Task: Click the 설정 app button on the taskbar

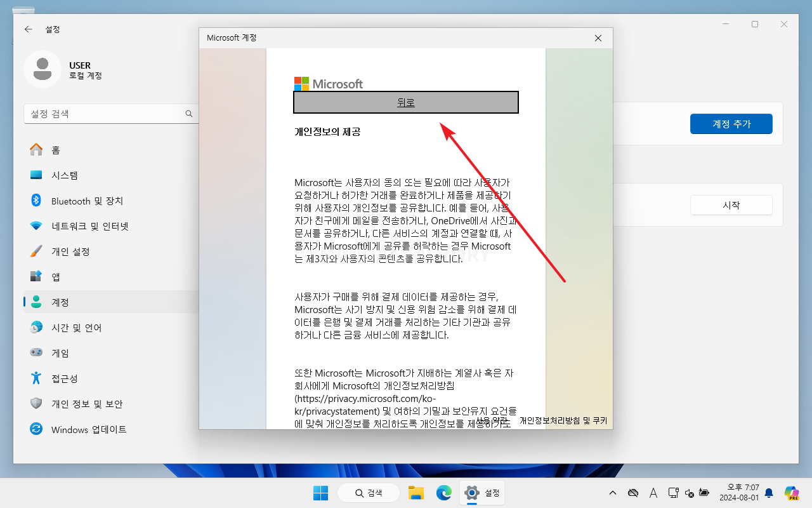Action: pos(482,493)
